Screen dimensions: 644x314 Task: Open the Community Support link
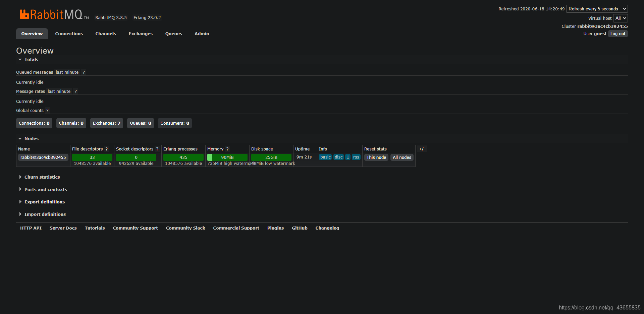point(135,228)
